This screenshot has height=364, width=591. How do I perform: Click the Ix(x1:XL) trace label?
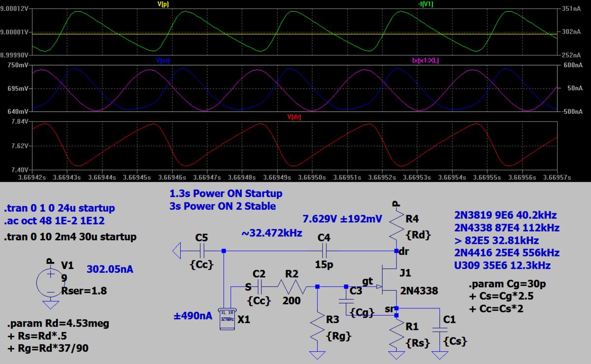pos(426,61)
